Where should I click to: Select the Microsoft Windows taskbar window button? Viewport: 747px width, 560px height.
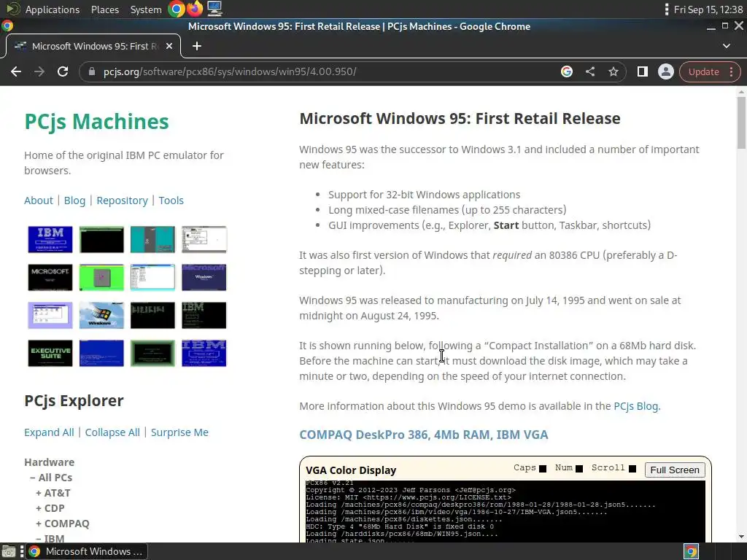click(x=86, y=551)
